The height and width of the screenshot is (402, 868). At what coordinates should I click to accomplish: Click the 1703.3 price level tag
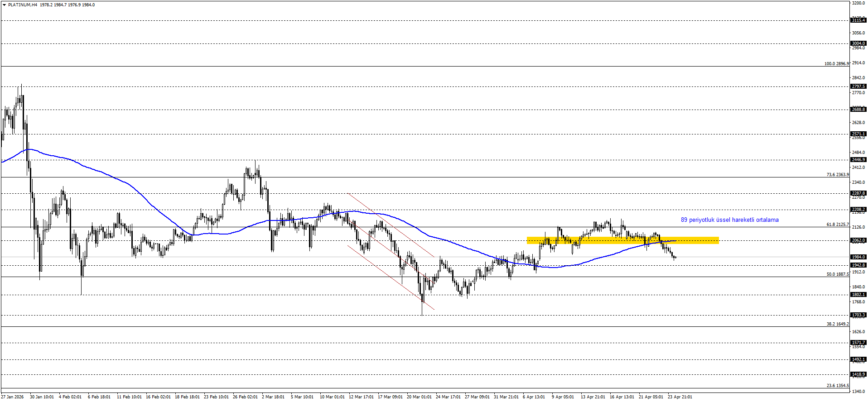pos(858,315)
